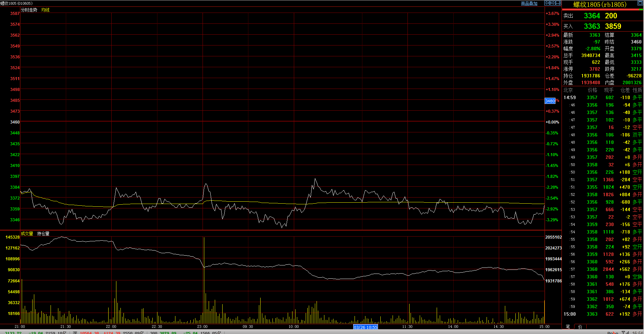Click the 卖出 ask price 3364

point(592,16)
